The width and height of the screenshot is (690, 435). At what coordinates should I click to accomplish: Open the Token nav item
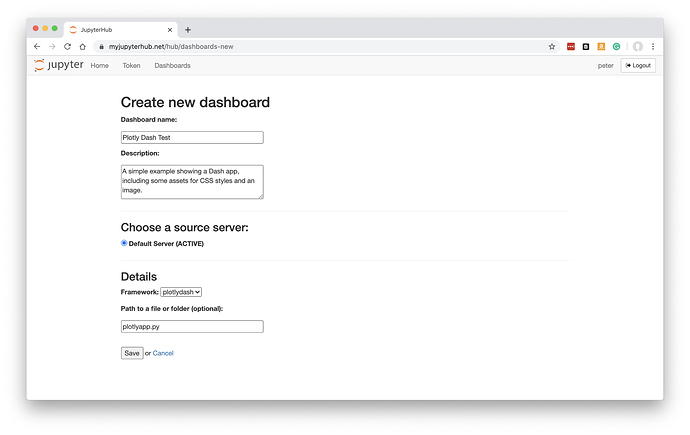point(131,66)
